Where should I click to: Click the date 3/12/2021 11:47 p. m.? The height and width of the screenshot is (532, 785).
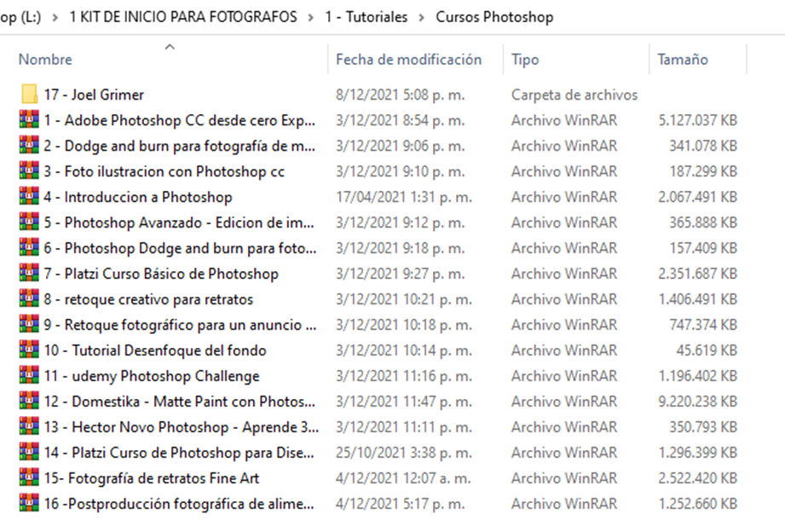404,402
